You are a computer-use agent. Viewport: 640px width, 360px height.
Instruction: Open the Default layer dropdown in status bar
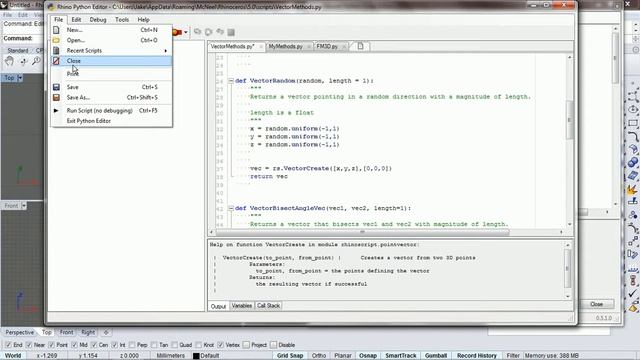tap(231, 356)
